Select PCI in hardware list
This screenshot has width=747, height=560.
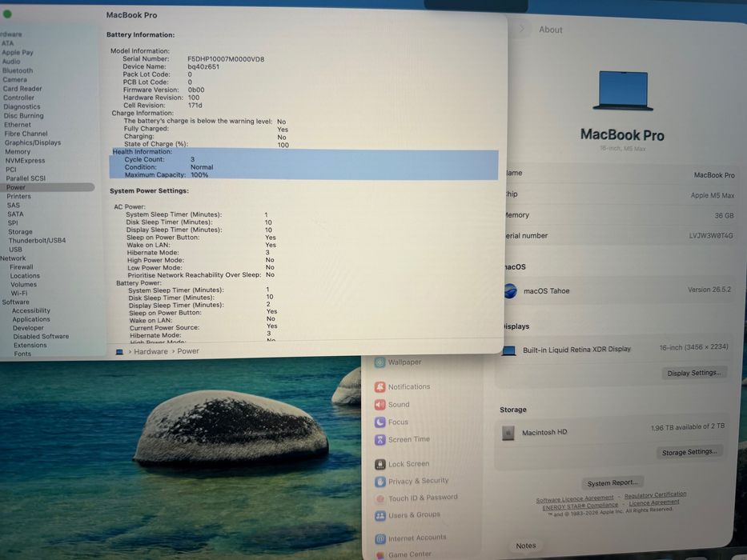(11, 170)
